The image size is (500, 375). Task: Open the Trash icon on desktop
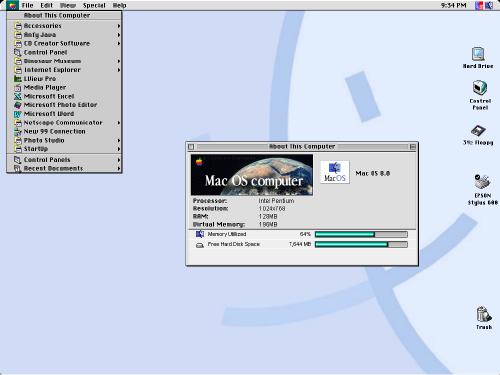[483, 314]
